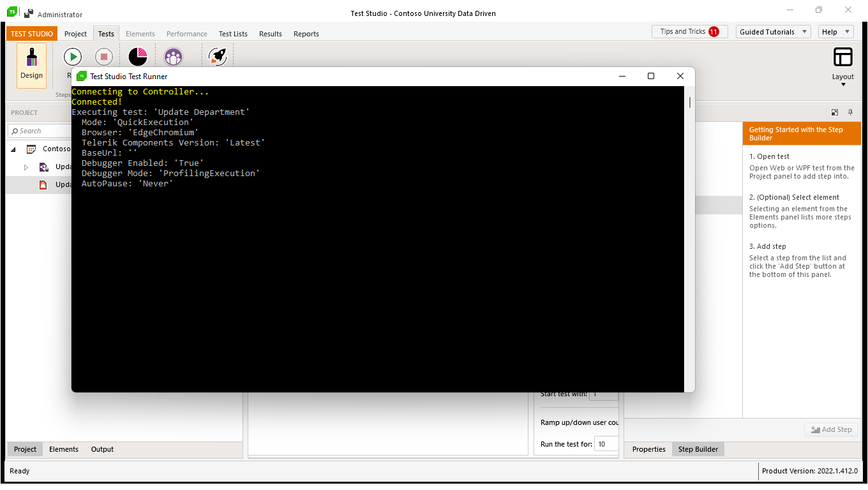Screen dimensions: 868x490
Task: Toggle the Step Builder pin icon
Action: 850,112
